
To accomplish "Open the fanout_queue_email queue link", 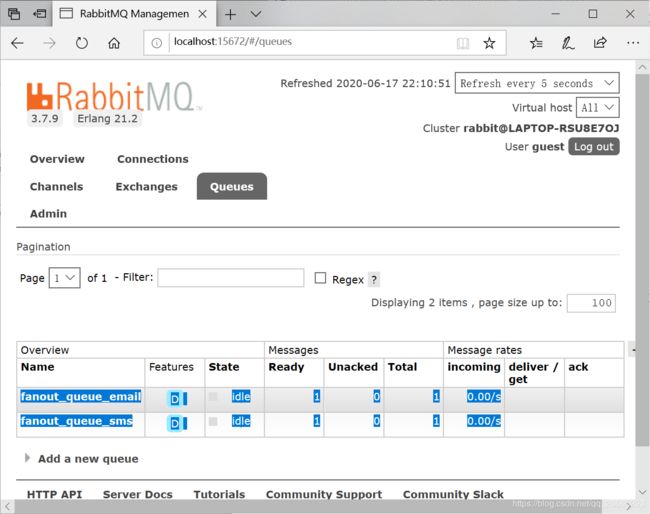I will [81, 397].
